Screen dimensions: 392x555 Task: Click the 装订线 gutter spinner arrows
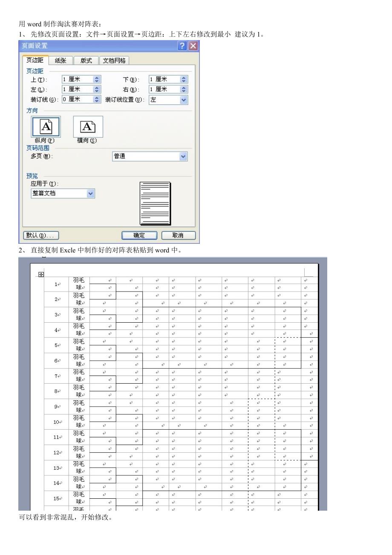tap(97, 100)
